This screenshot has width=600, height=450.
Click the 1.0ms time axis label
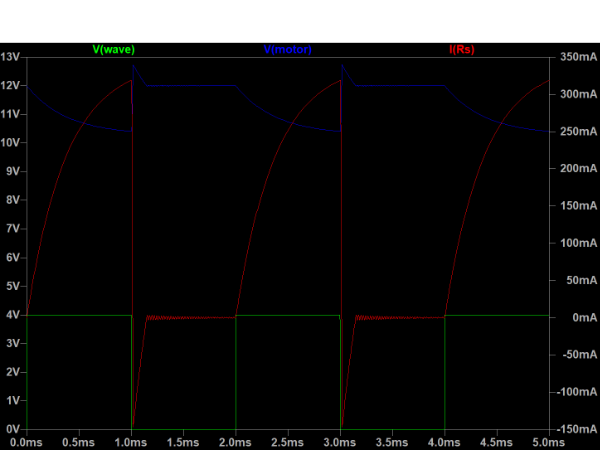131,441
